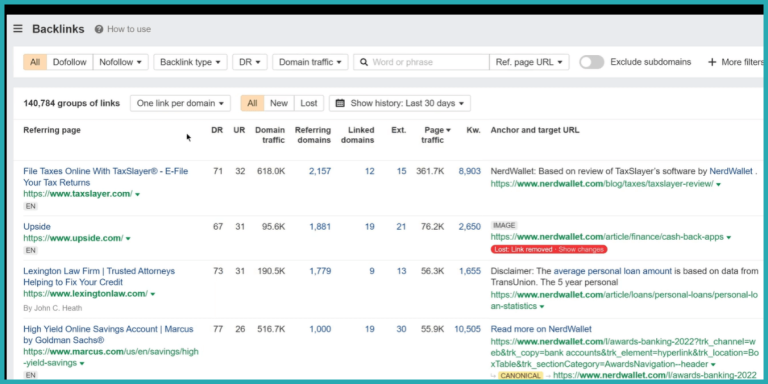Click the CANONICAL badge
Screen dimensions: 768x384
(520, 376)
